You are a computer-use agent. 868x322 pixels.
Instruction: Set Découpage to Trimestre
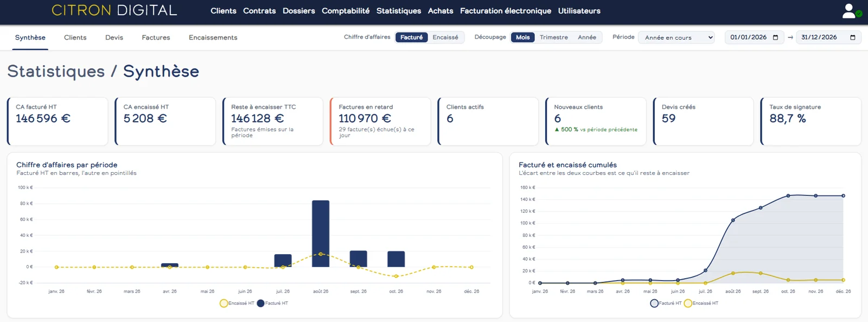click(x=554, y=37)
